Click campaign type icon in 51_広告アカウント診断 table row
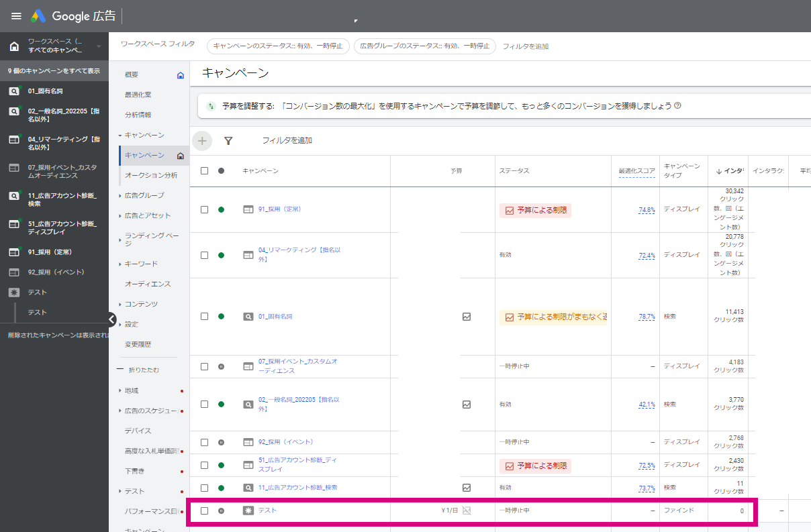The image size is (811, 532). [x=248, y=465]
